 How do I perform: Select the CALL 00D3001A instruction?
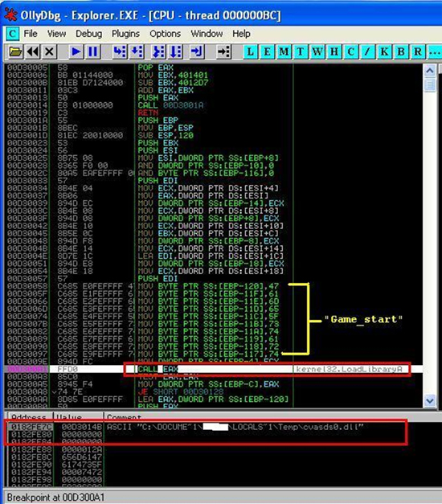click(x=213, y=105)
